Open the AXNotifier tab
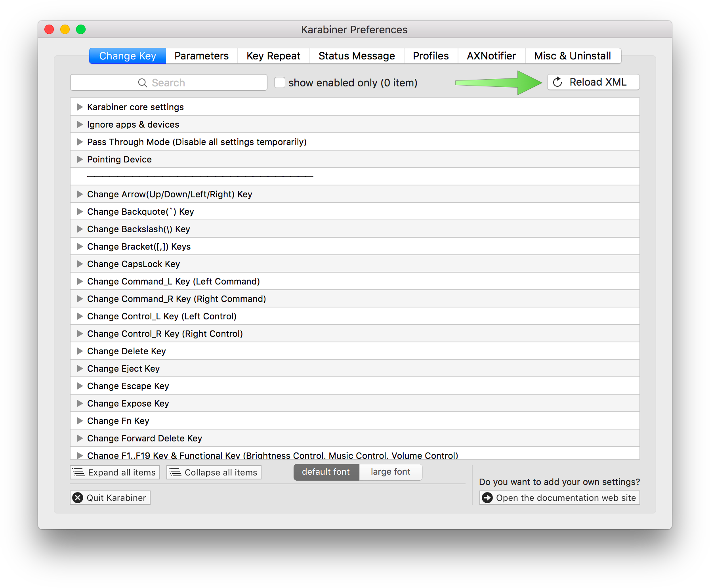710x588 pixels. pyautogui.click(x=491, y=56)
